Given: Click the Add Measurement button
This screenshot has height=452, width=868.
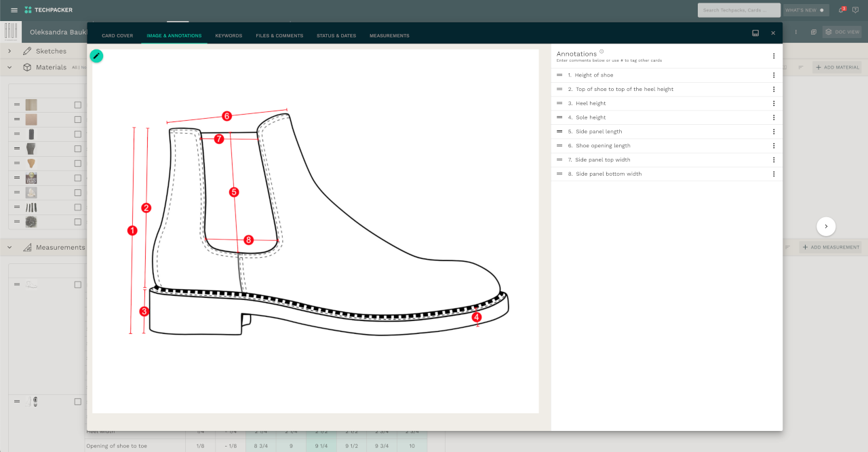Looking at the screenshot, I should click(x=830, y=247).
